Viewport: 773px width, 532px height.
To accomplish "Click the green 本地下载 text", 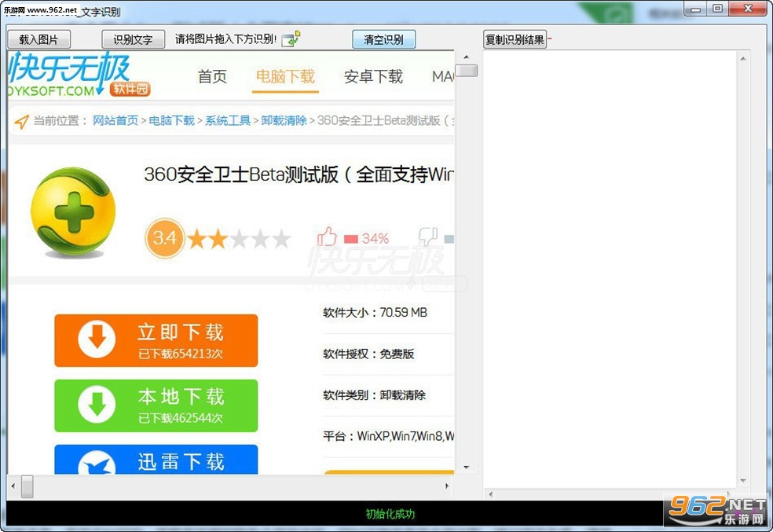I will click(x=181, y=396).
